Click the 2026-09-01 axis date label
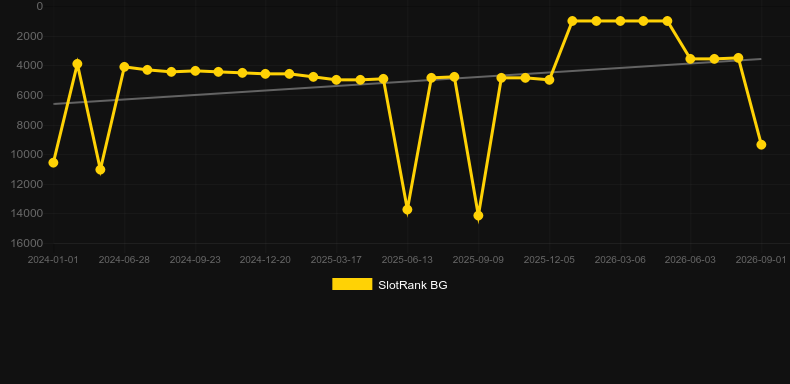Image resolution: width=790 pixels, height=384 pixels. click(x=761, y=260)
